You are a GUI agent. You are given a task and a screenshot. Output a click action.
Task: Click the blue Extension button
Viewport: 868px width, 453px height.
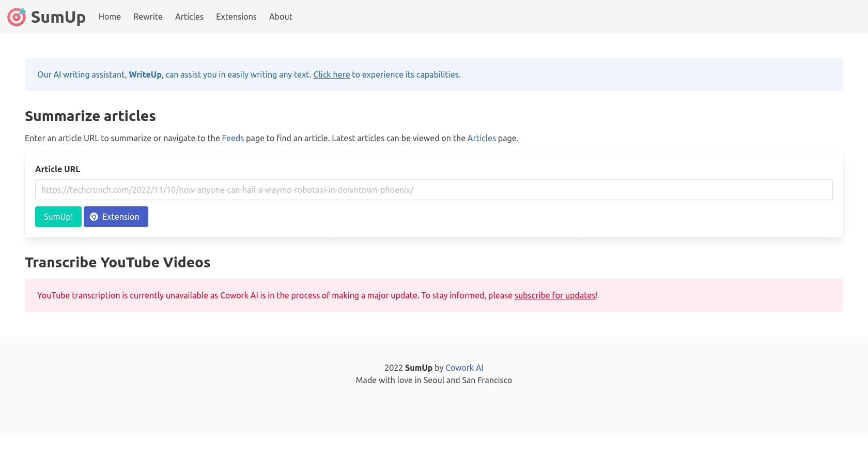[116, 217]
